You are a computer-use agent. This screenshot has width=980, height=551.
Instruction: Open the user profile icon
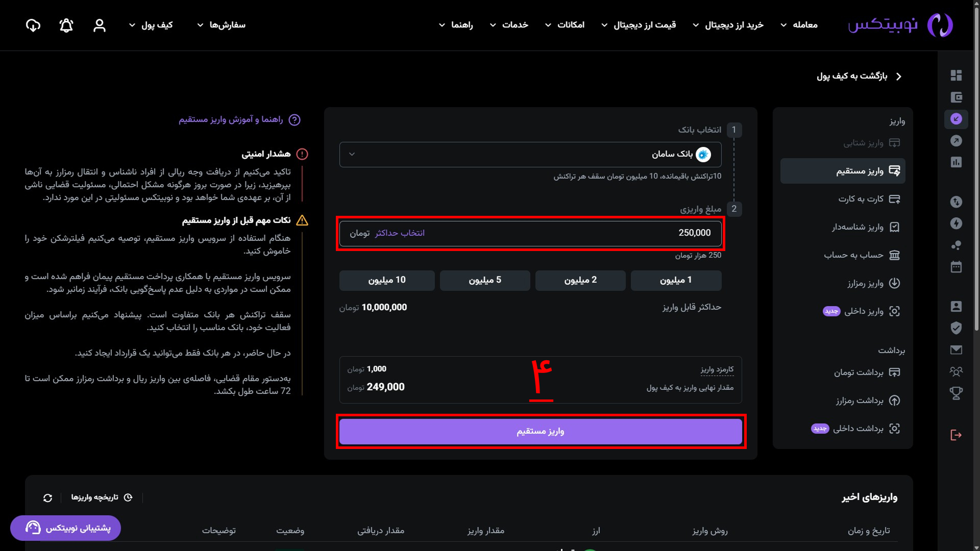pyautogui.click(x=100, y=26)
